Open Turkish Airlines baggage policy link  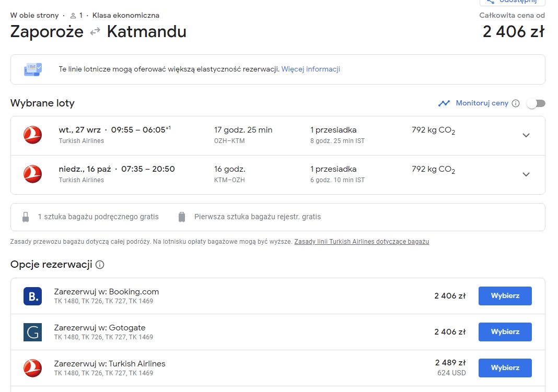click(x=362, y=242)
